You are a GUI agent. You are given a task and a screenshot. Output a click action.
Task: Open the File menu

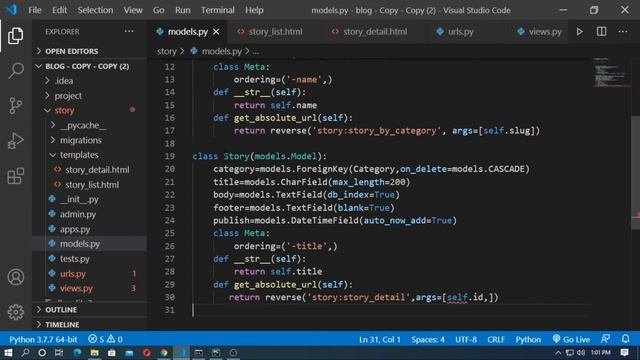pyautogui.click(x=35, y=10)
